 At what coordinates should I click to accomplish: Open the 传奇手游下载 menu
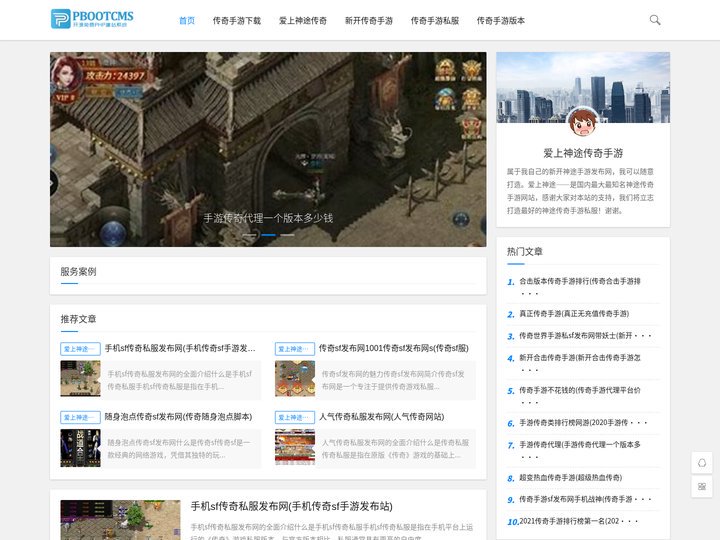[236, 21]
